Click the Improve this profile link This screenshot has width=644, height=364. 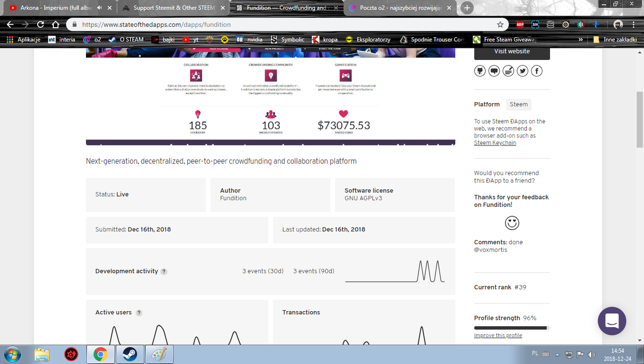[x=498, y=335]
